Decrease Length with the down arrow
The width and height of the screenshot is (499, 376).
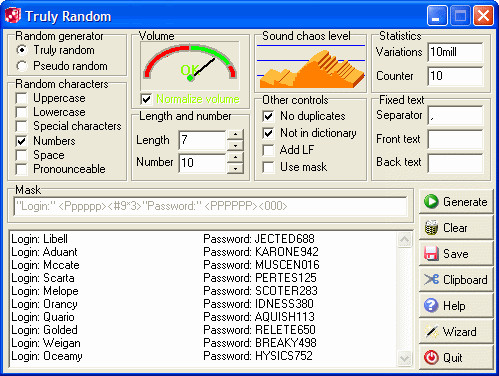pyautogui.click(x=235, y=146)
